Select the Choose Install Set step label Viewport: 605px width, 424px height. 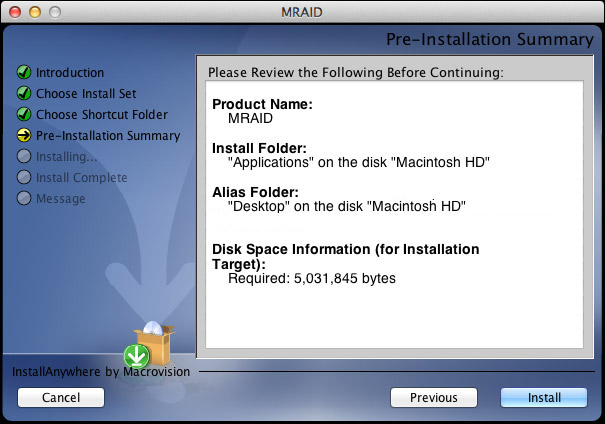[x=86, y=93]
